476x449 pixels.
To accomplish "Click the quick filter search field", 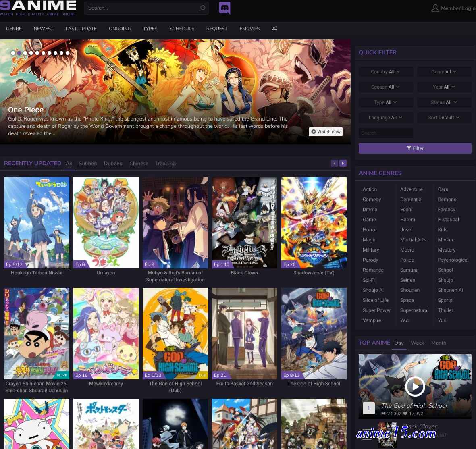I will [386, 133].
